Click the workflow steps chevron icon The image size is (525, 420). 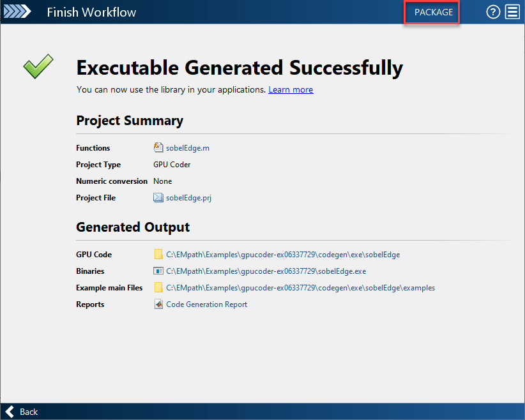17,12
